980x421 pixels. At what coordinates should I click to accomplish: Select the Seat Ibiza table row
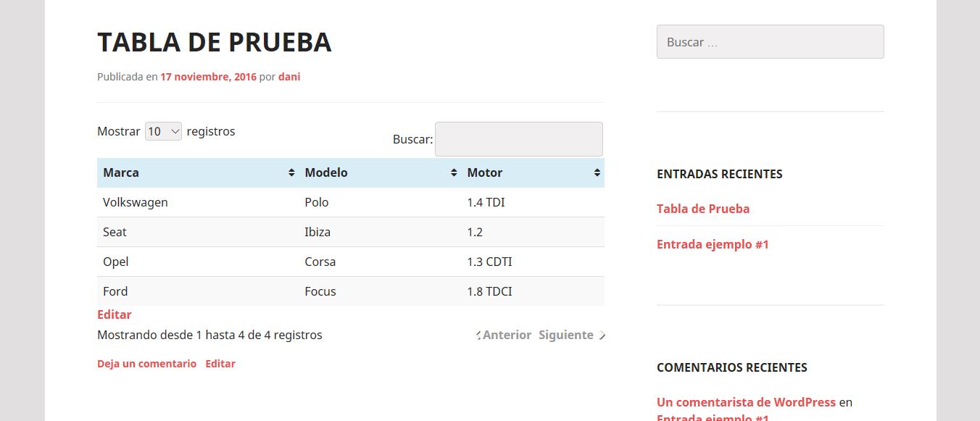(x=290, y=232)
